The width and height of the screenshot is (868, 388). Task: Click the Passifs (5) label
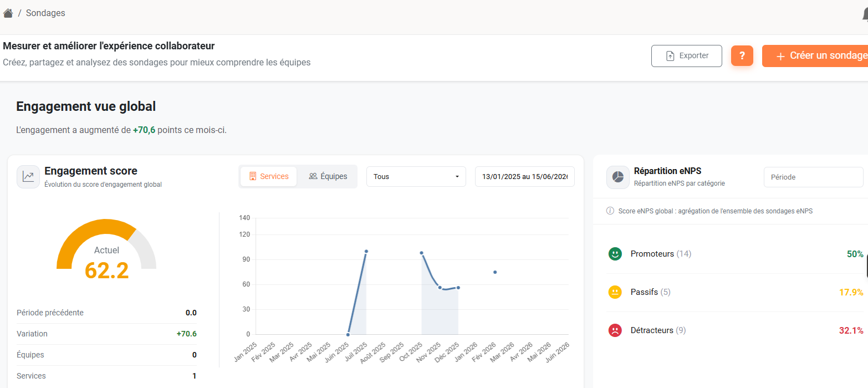click(x=651, y=292)
